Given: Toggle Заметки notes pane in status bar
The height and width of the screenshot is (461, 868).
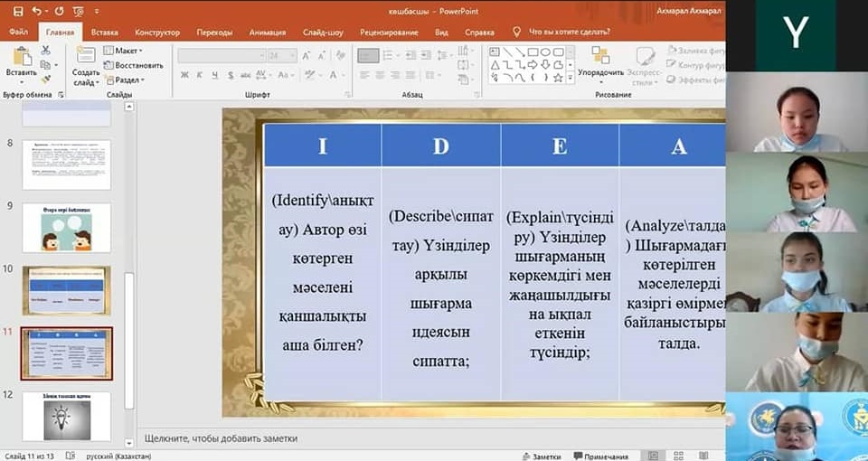Looking at the screenshot, I should pyautogui.click(x=541, y=456).
